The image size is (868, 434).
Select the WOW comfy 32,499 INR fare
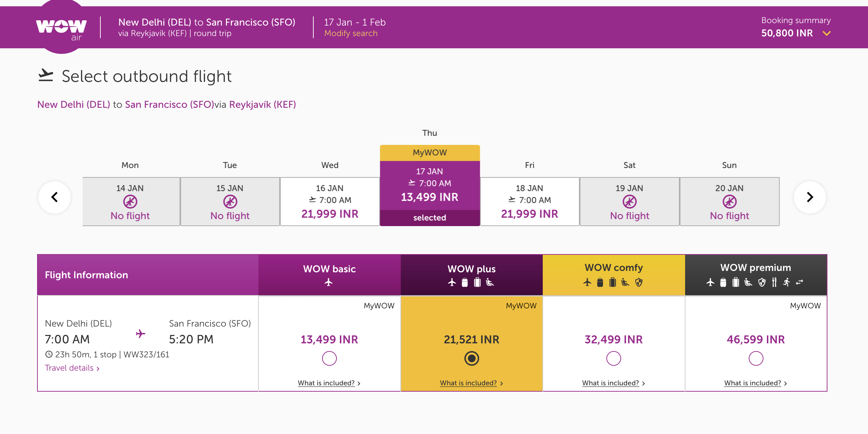613,358
